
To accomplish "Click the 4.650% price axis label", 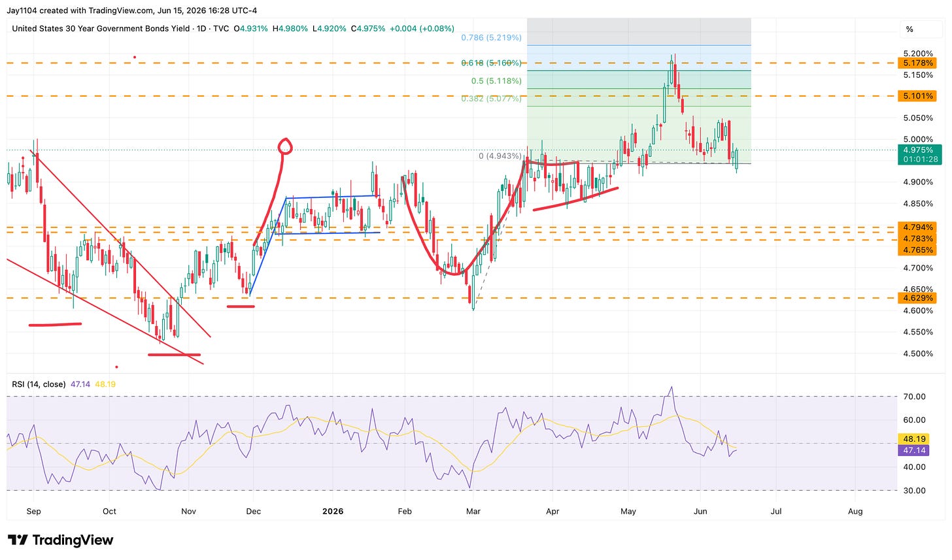I will click(x=918, y=289).
